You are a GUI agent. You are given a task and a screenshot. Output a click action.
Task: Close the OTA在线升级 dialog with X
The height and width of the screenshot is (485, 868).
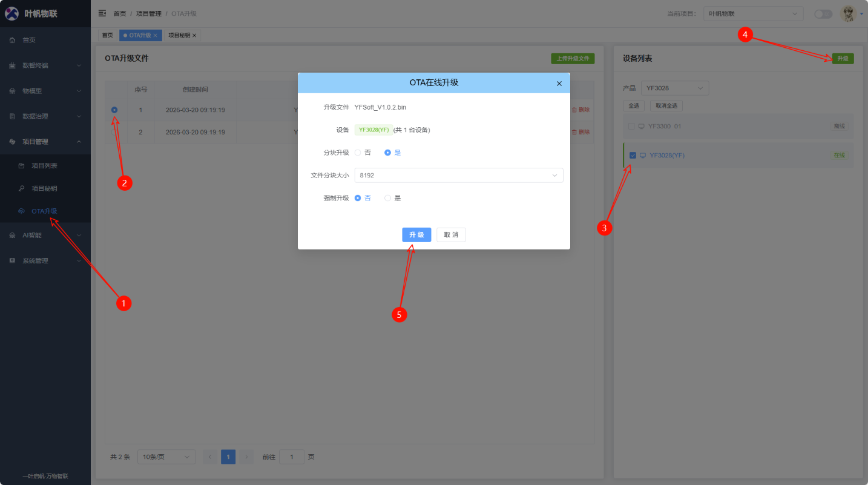(559, 84)
